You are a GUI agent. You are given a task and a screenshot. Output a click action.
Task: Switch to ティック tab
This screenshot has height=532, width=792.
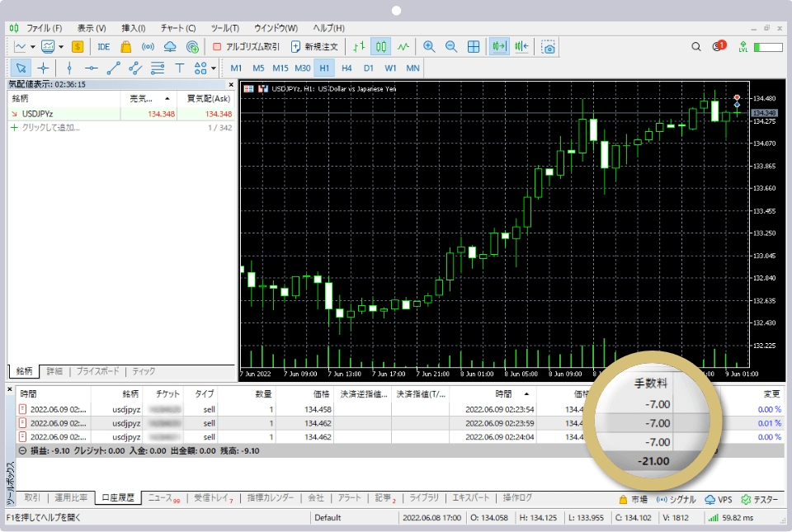click(144, 371)
